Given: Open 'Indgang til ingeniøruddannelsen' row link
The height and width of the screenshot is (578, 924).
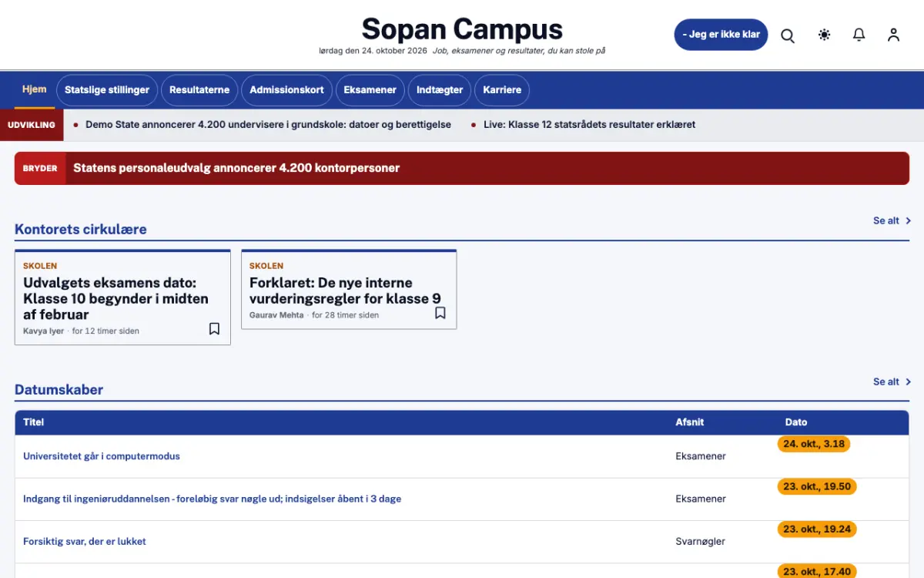Looking at the screenshot, I should pyautogui.click(x=212, y=499).
